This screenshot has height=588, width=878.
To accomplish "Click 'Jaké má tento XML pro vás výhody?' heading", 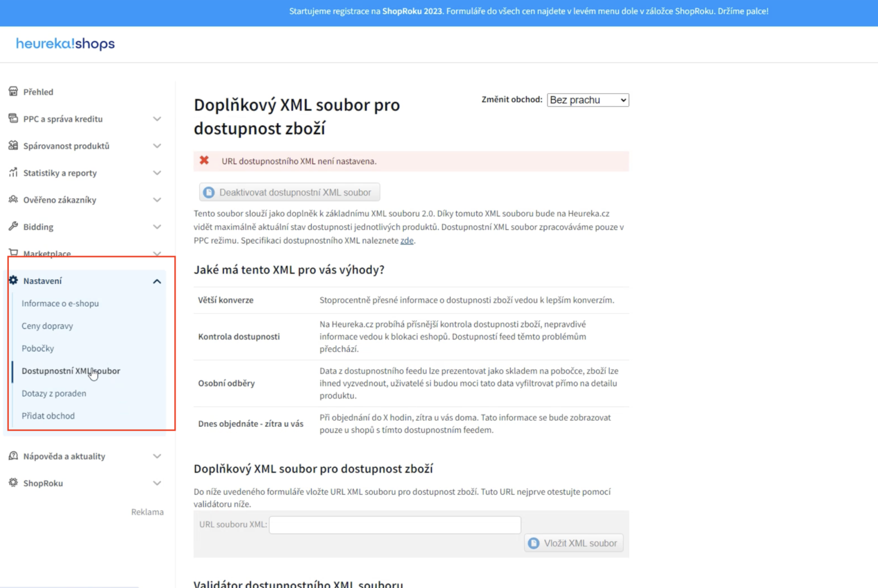I will [x=289, y=269].
